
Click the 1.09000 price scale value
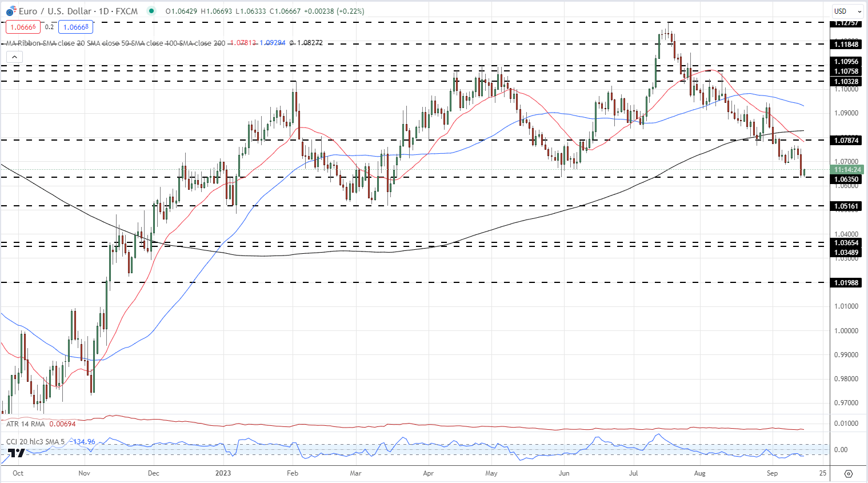[x=846, y=113]
